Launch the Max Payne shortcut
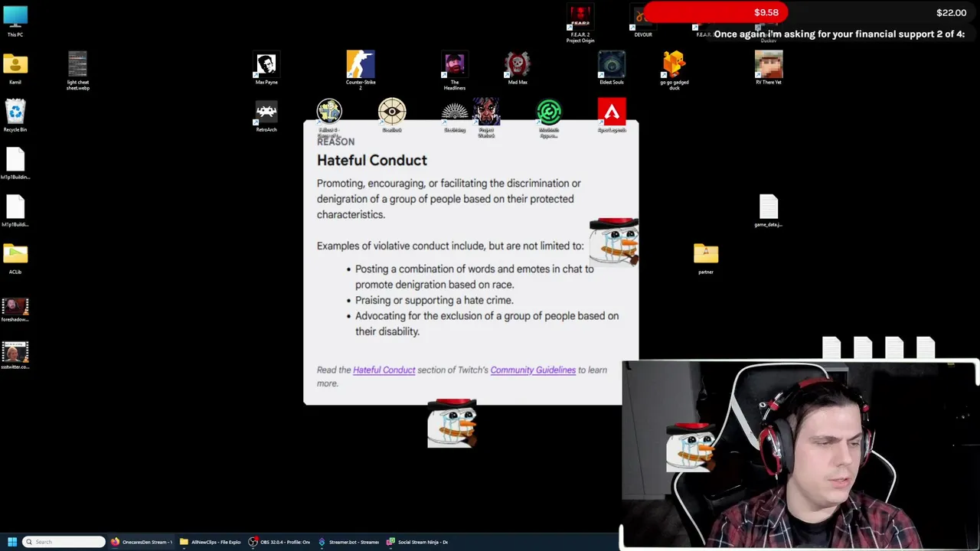The height and width of the screenshot is (551, 980). (x=266, y=68)
